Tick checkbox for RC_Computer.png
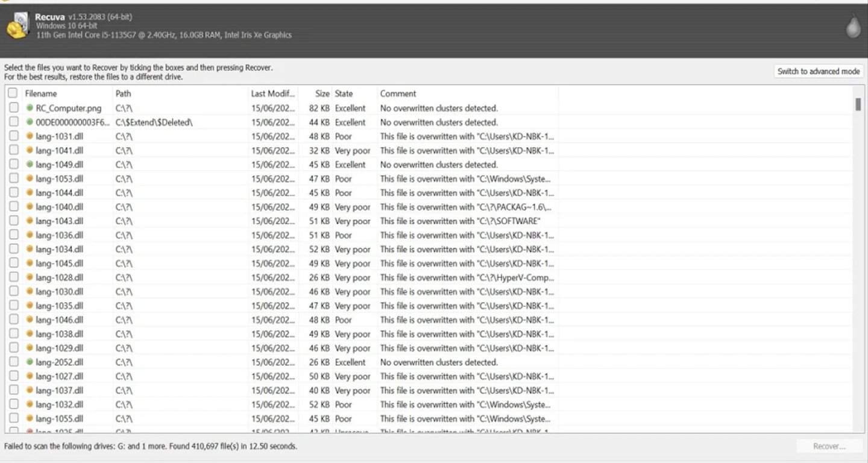The image size is (868, 463). [x=13, y=108]
